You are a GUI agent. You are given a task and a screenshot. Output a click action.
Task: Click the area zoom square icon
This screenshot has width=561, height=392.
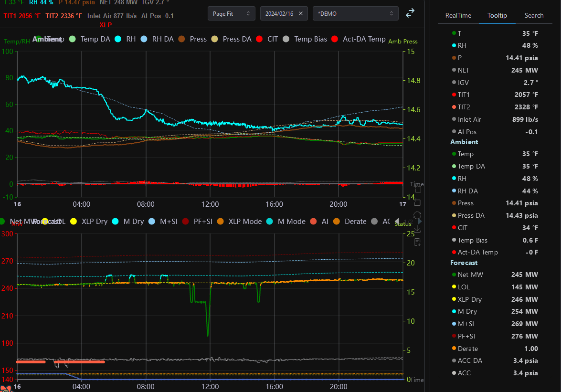pos(418,189)
